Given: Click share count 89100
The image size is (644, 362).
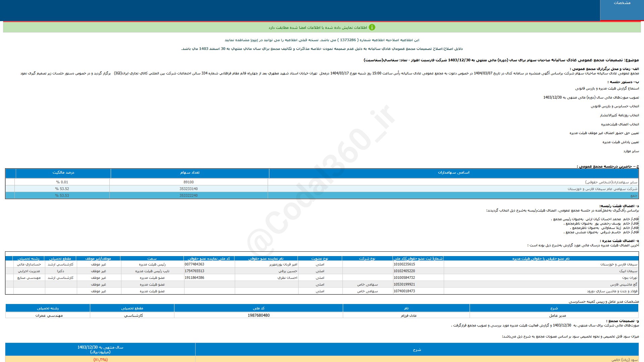Looking at the screenshot, I should [189, 182].
